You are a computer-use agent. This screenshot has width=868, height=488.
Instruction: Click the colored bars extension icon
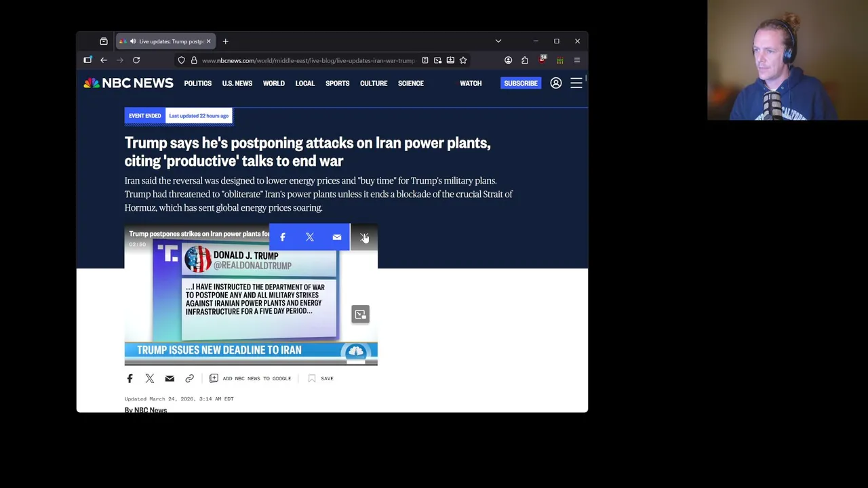pos(560,60)
